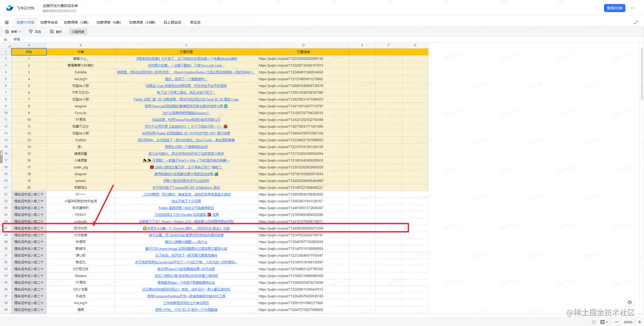The width and height of the screenshot is (644, 326).
Task: Open the Three.js 3D数字地球大屏 link
Action: 186,106
